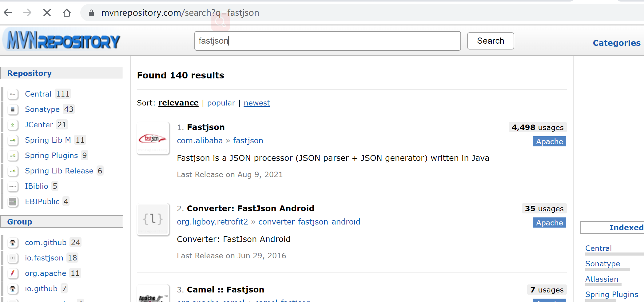This screenshot has width=644, height=302.
Task: Click the org.apache feather icon
Action: pyautogui.click(x=13, y=273)
